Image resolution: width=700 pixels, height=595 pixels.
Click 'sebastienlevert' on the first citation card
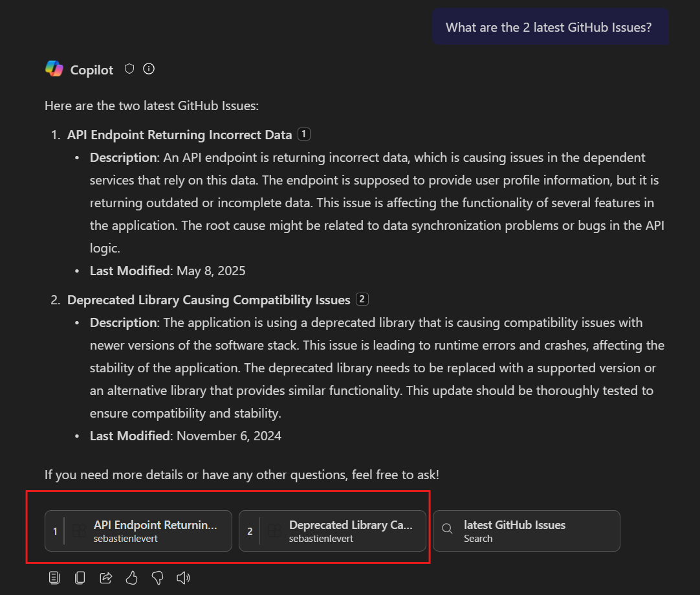pos(127,538)
